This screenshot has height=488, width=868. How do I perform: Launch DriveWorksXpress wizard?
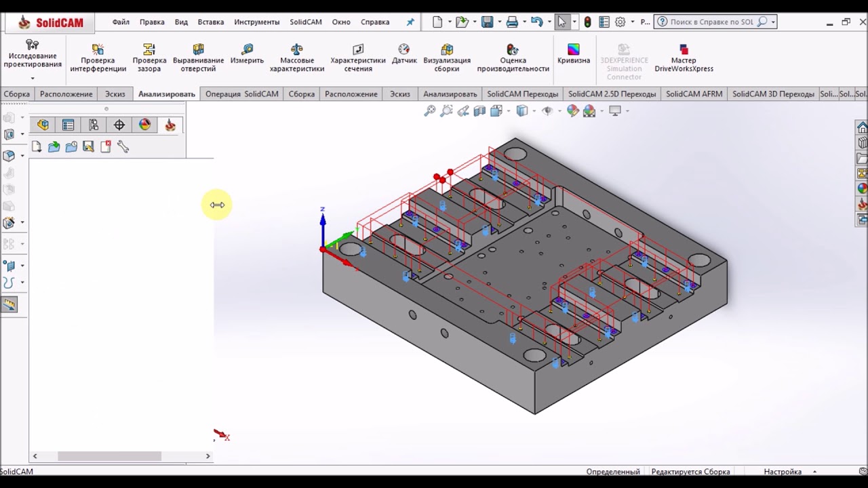684,58
